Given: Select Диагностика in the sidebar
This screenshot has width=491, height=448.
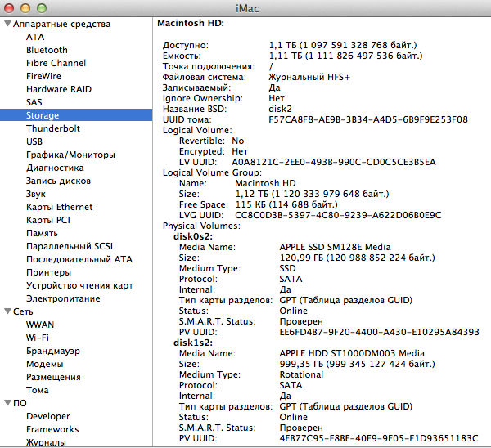Looking at the screenshot, I should click(x=55, y=168).
